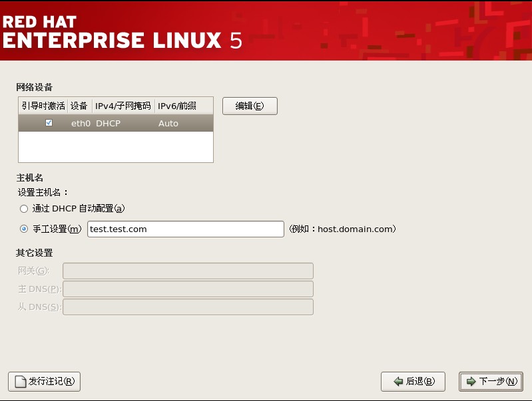Viewport: 532px width, 401px height.
Task: Click the document icon on release notes button
Action: pyautogui.click(x=21, y=382)
